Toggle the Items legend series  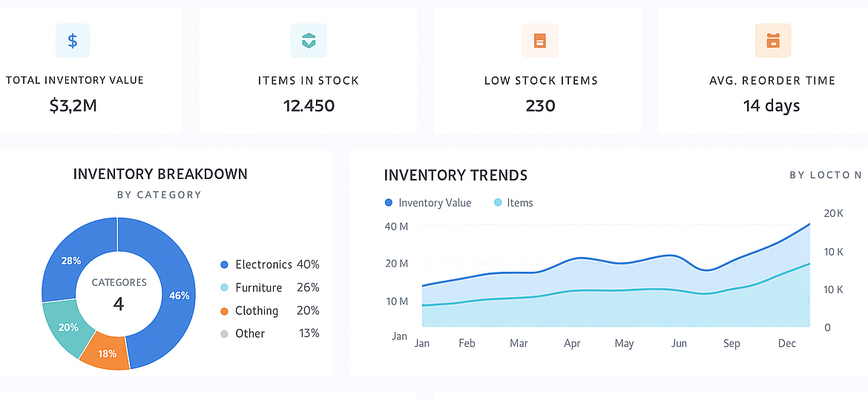[x=513, y=203]
